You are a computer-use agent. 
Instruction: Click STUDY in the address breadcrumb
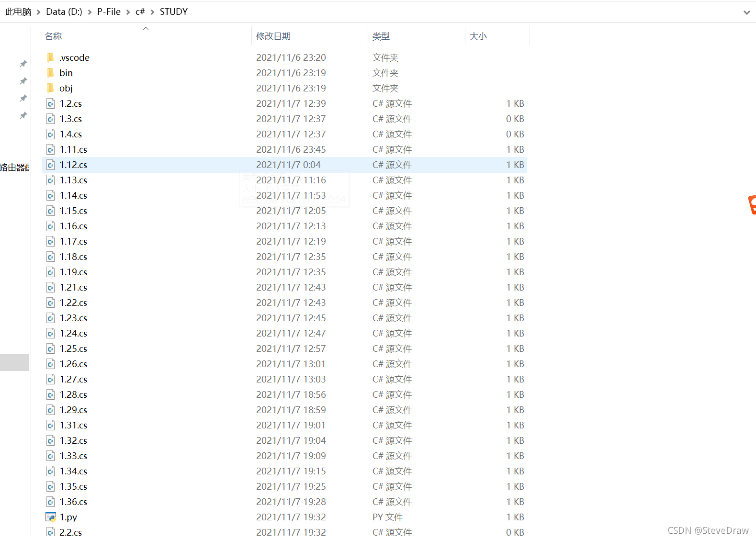[173, 11]
